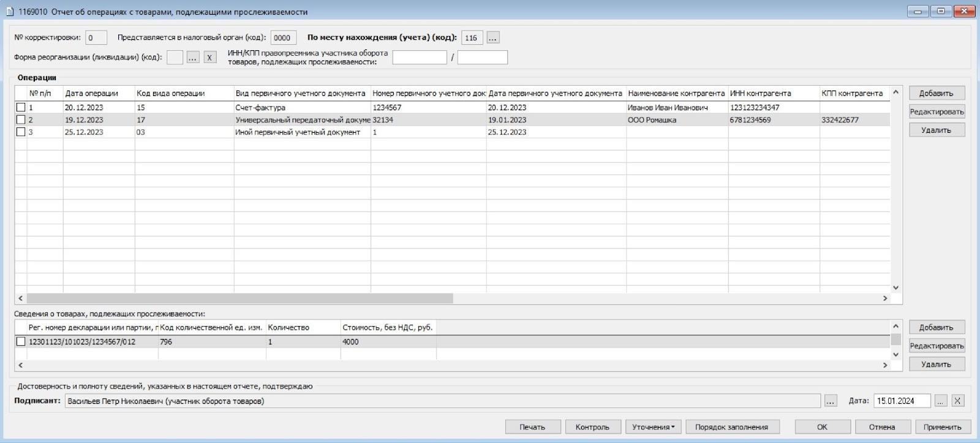Clear the date with X button
Viewport: 980px width, 443px height.
(x=957, y=401)
